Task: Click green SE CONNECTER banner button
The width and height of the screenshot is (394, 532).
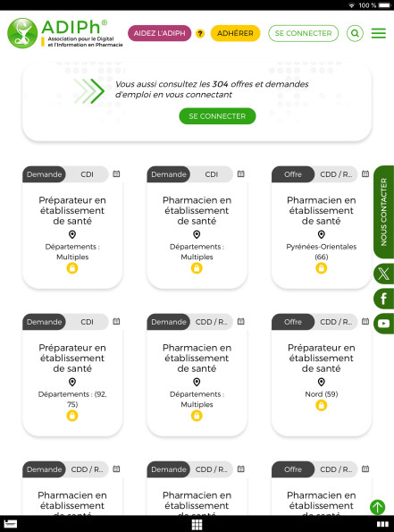Action: click(217, 116)
